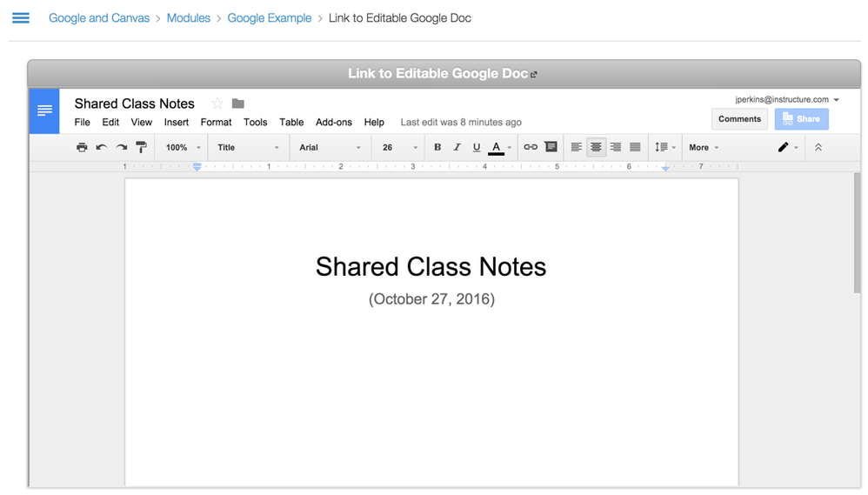Open the Canvas hamburger navigation menu
868x495 pixels.
click(21, 17)
